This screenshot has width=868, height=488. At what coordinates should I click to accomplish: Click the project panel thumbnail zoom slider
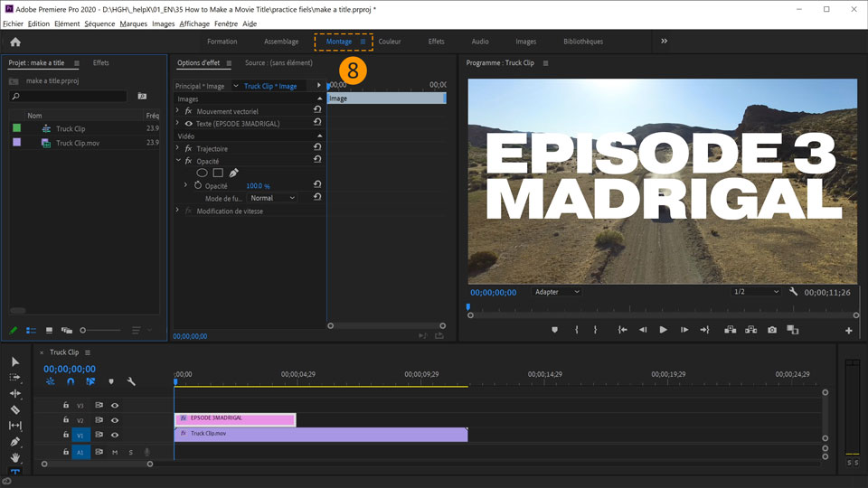click(x=83, y=331)
